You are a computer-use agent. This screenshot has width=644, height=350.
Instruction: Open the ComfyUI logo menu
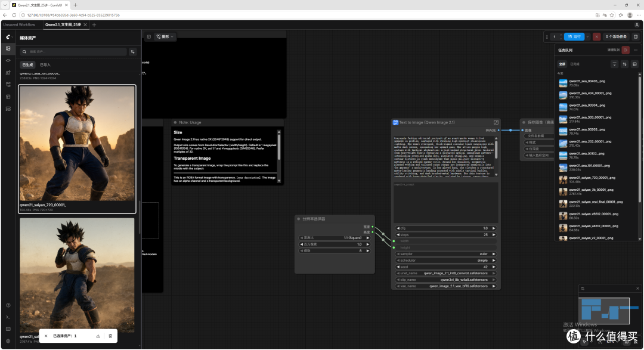coord(8,36)
